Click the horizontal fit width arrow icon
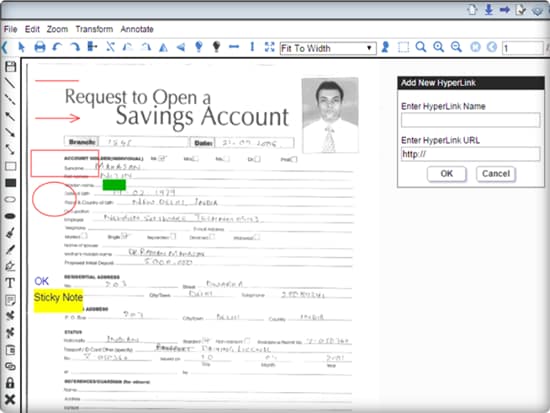 pyautogui.click(x=234, y=47)
